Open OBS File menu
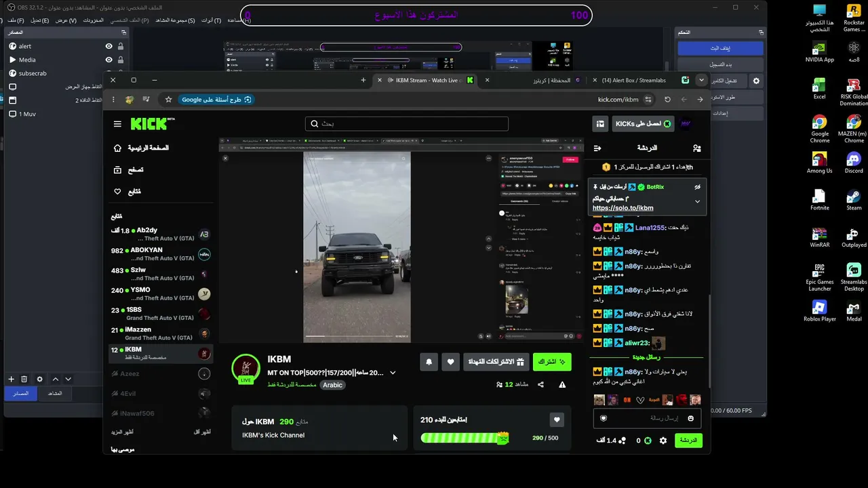The image size is (868, 488). tap(16, 20)
